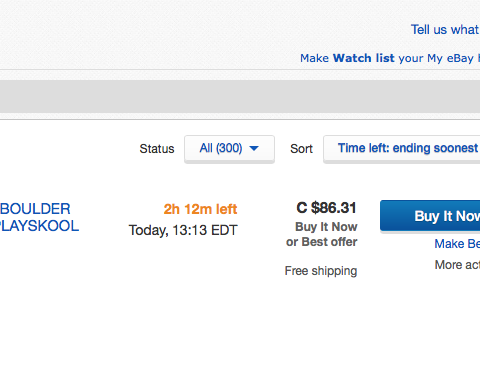This screenshot has height=369, width=480.
Task: Click Make Watch list your My eBay link
Action: tap(390, 58)
